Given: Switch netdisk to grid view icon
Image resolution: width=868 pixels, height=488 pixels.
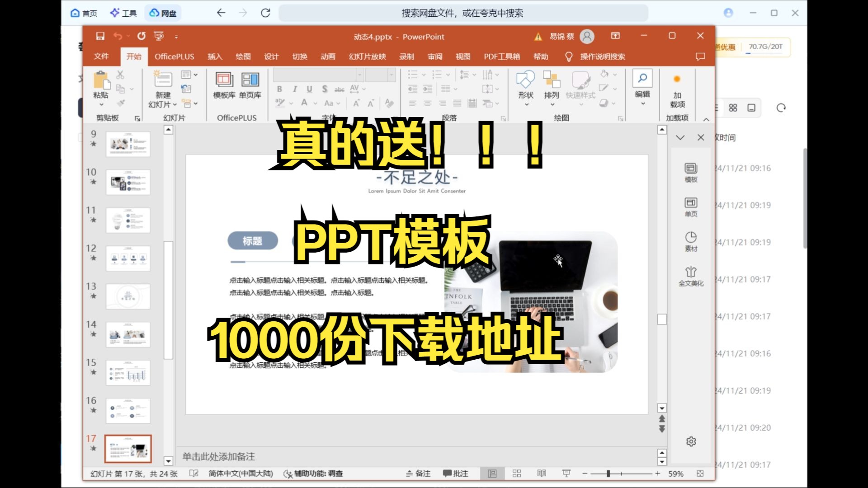Looking at the screenshot, I should (x=733, y=108).
